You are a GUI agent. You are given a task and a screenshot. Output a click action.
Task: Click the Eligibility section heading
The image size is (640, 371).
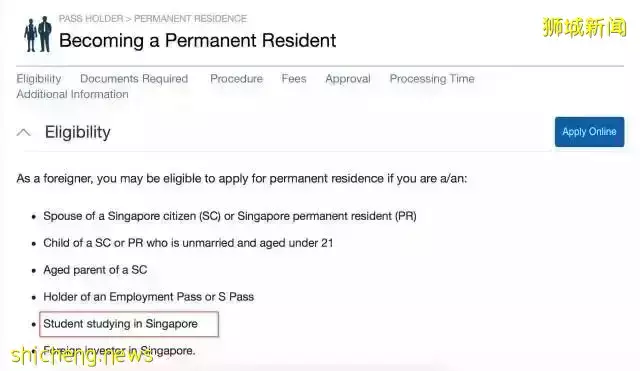click(78, 132)
